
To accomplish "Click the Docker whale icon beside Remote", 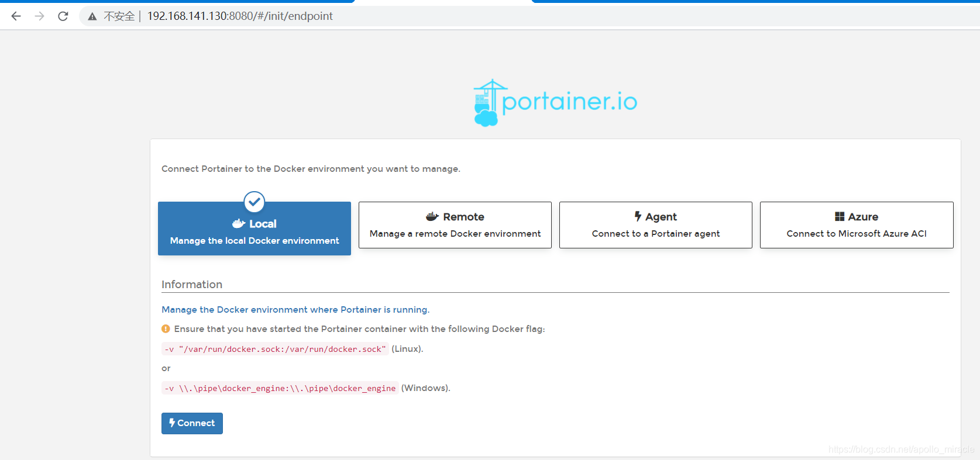I will point(432,217).
